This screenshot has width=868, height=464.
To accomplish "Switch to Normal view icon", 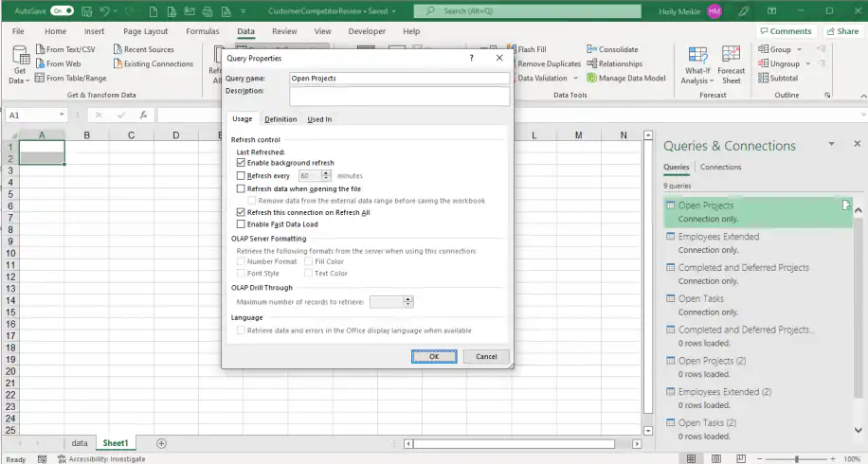I will pyautogui.click(x=692, y=458).
